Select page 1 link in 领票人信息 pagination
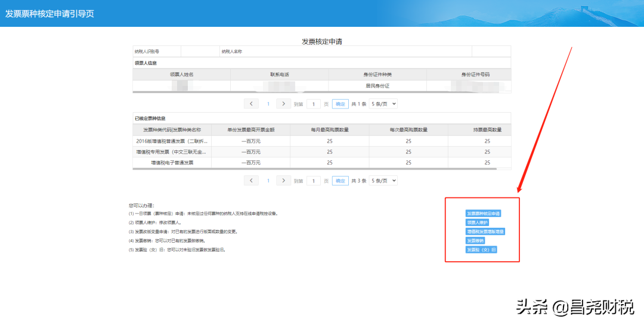Image resolution: width=644 pixels, height=325 pixels. coord(268,104)
